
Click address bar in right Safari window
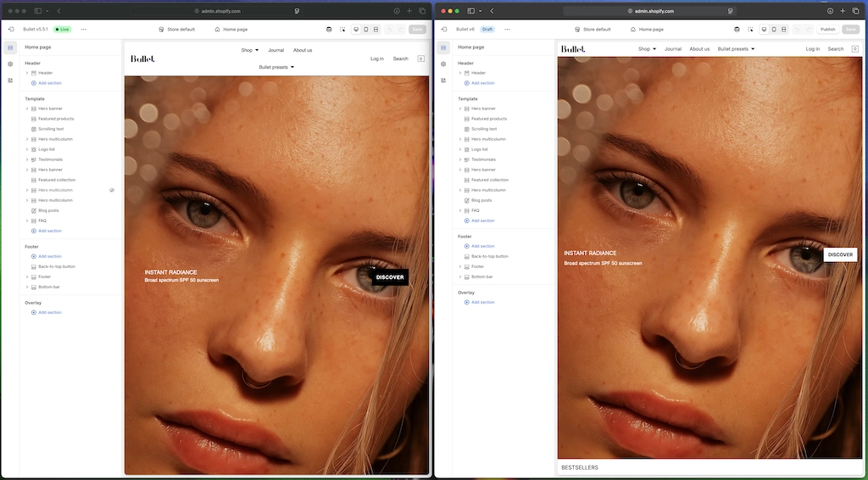[x=650, y=11]
